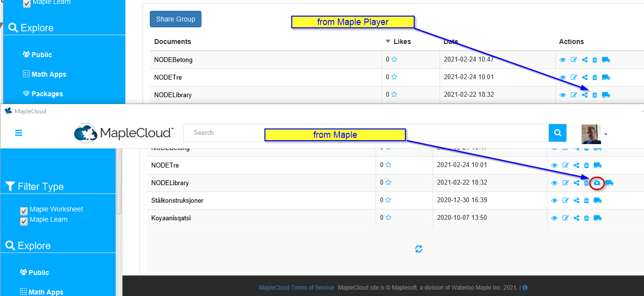Image resolution: width=644 pixels, height=296 pixels.
Task: Like the Koyaanisqatsi document
Action: (388, 217)
